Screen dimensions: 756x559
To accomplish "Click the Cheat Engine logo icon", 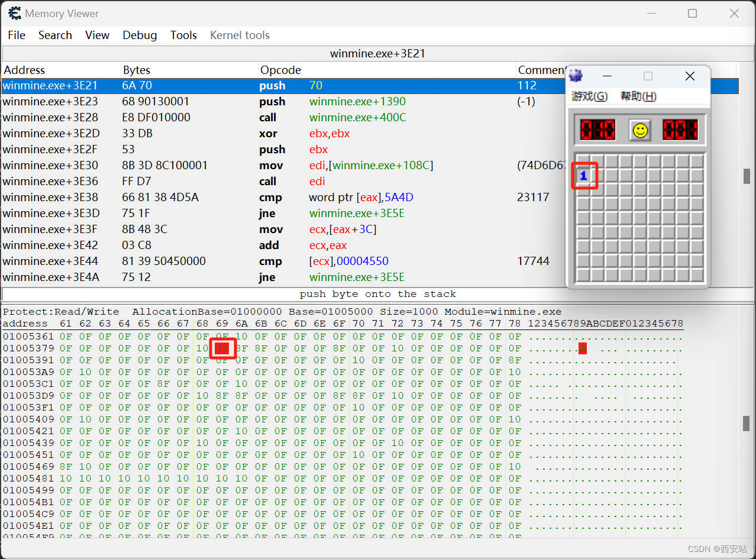I will 15,13.
